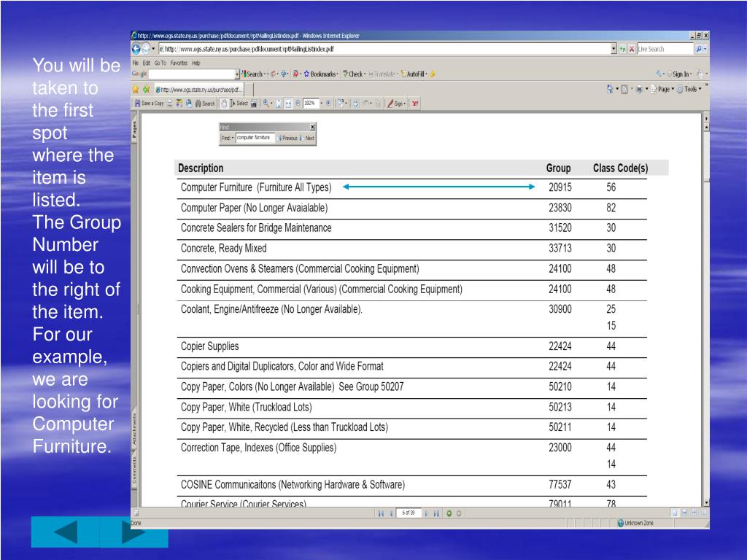
Task: Click the Find text input field
Action: click(255, 138)
